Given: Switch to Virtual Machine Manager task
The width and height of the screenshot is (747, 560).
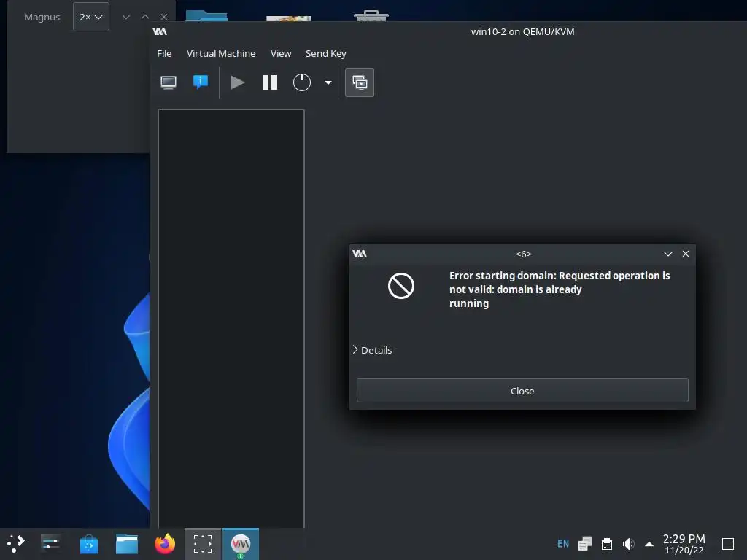Looking at the screenshot, I should [x=241, y=544].
